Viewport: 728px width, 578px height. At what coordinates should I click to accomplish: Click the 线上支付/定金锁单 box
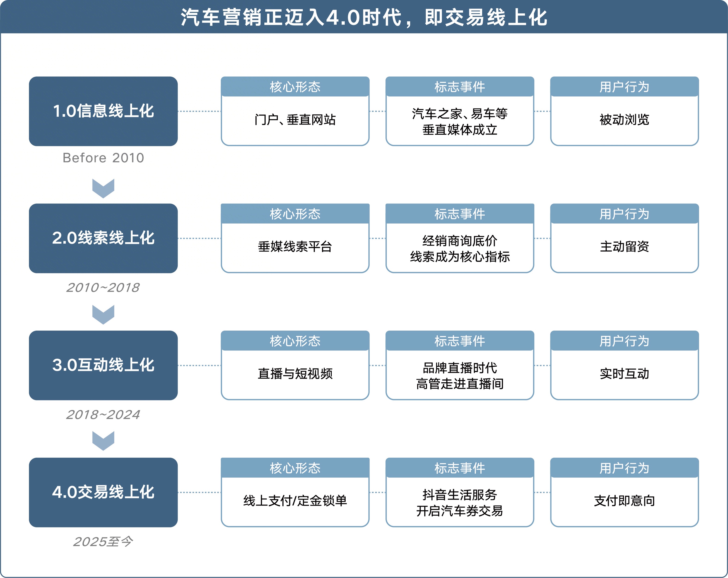pos(295,501)
